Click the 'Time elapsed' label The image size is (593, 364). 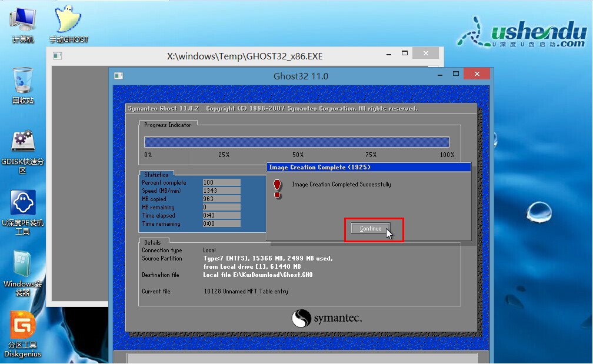click(158, 215)
